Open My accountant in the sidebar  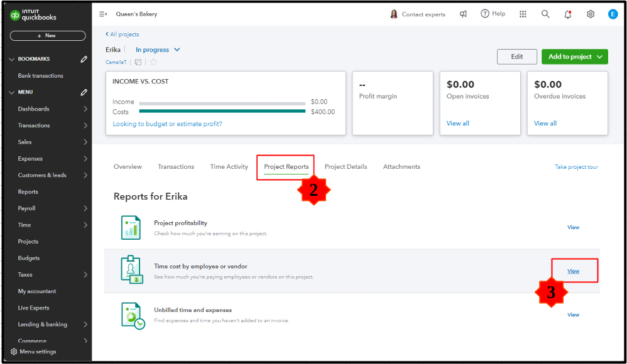click(x=37, y=291)
